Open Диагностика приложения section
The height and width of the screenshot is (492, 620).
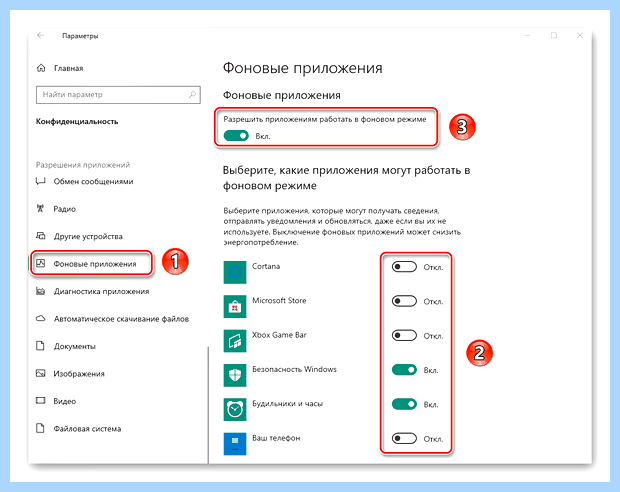pos(102,291)
